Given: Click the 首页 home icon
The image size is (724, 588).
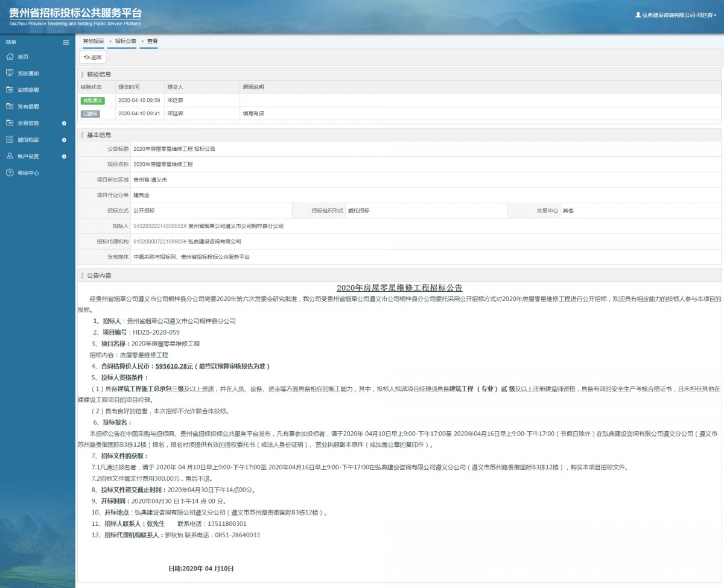Looking at the screenshot, I should pos(10,57).
